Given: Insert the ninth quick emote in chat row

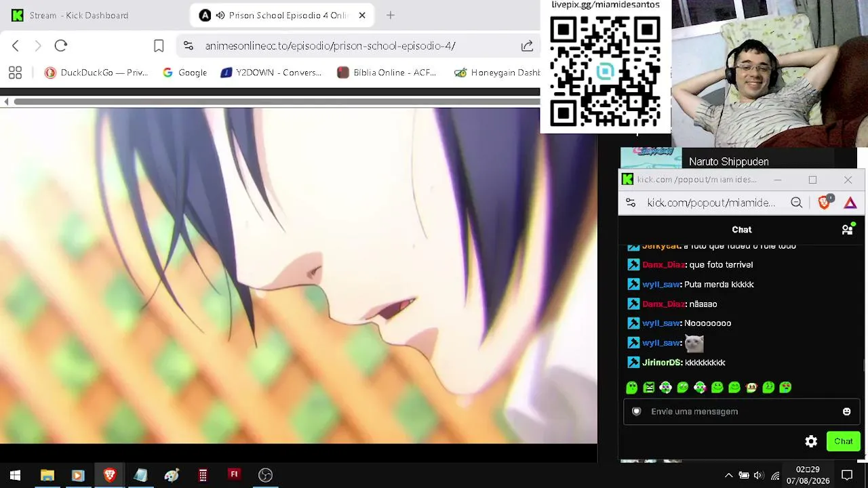Looking at the screenshot, I should [x=768, y=388].
